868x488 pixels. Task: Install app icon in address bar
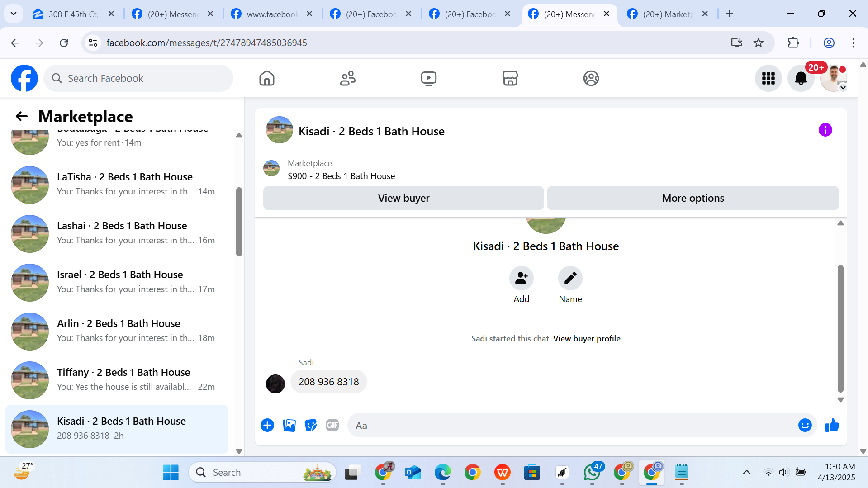tap(736, 43)
